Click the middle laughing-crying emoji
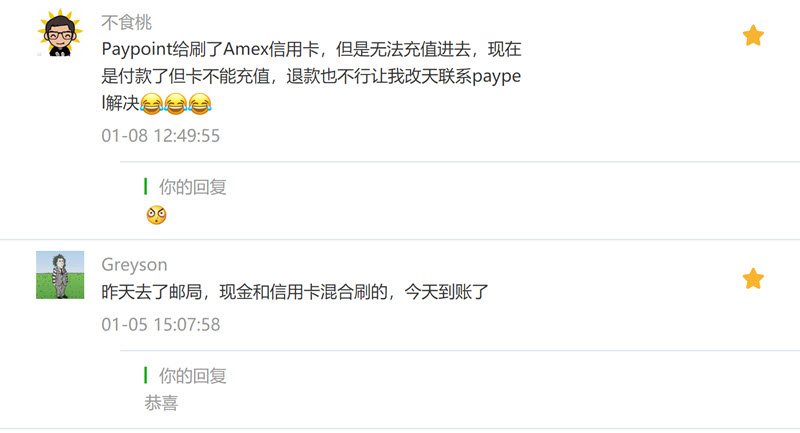The height and width of the screenshot is (433, 800). coord(176,104)
